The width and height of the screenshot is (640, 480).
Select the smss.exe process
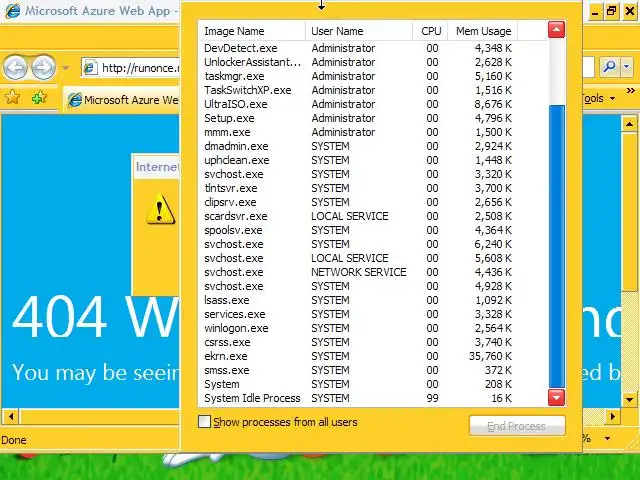(358, 370)
